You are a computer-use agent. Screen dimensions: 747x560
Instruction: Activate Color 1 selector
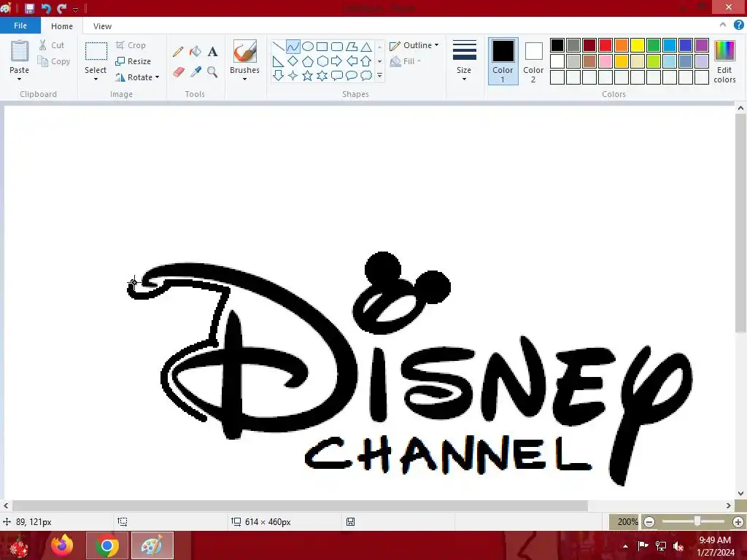pyautogui.click(x=503, y=61)
